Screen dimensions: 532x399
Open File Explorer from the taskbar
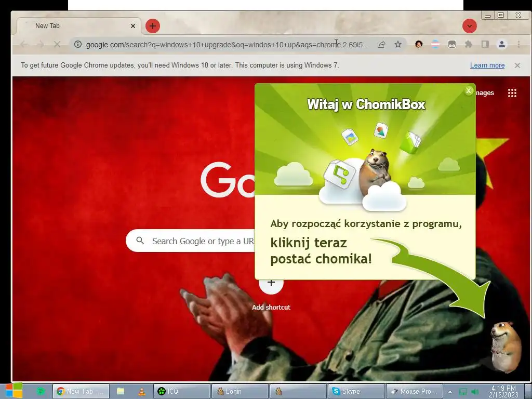(121, 391)
